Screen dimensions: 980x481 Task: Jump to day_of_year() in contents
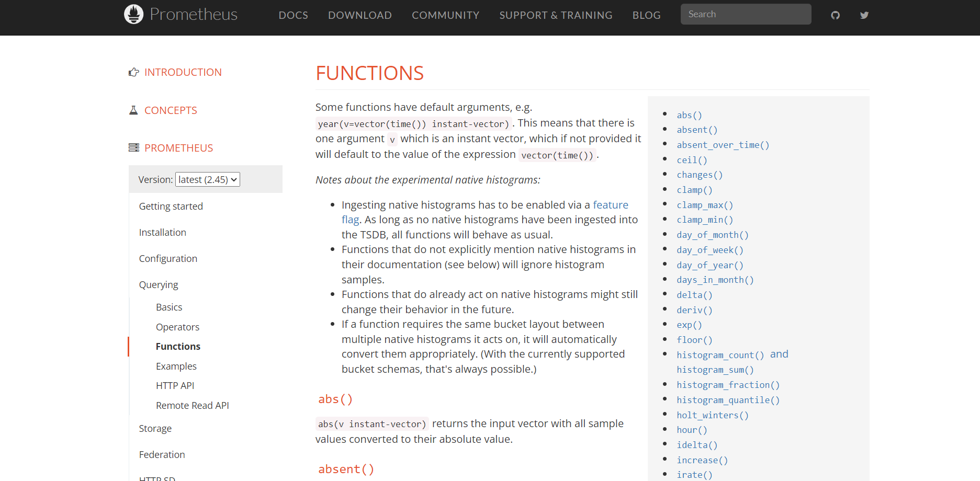click(710, 265)
